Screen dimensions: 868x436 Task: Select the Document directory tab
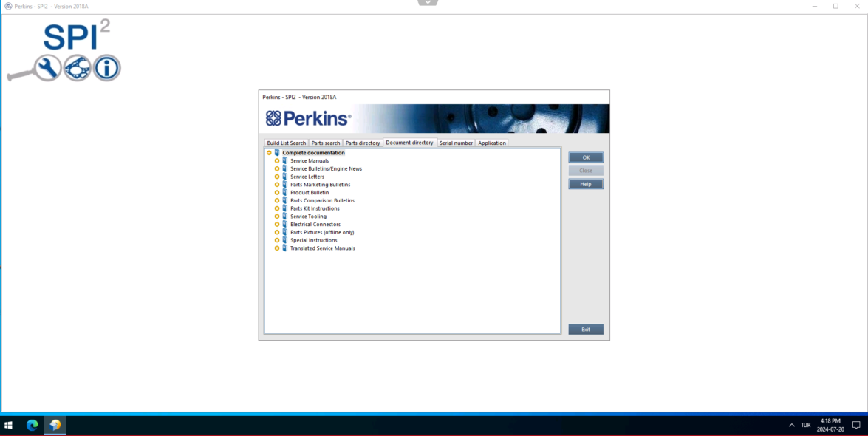tap(410, 143)
